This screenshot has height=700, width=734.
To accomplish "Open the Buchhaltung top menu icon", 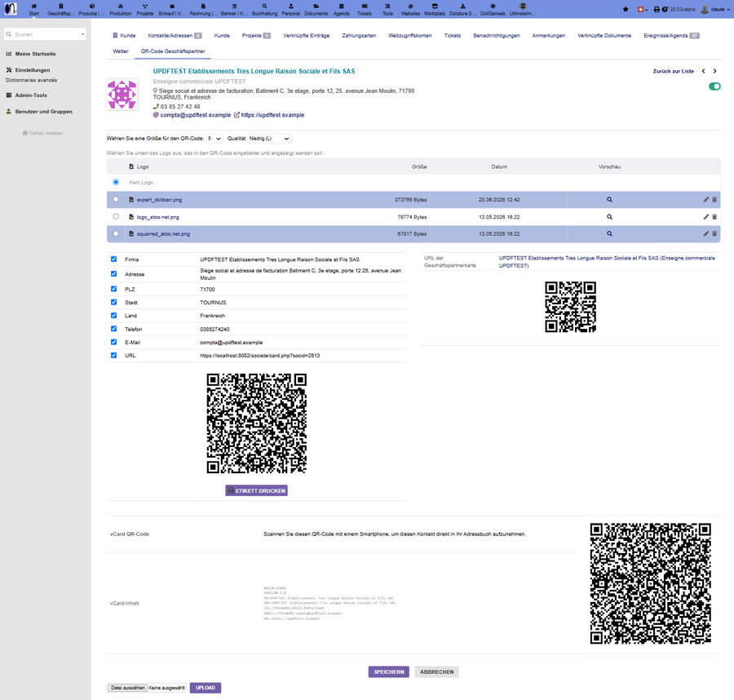I will point(264,6).
